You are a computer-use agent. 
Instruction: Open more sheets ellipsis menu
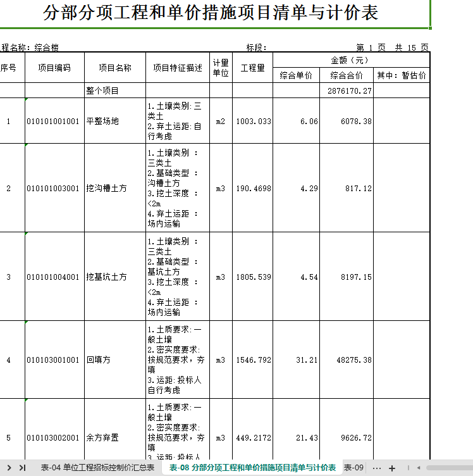point(377,468)
